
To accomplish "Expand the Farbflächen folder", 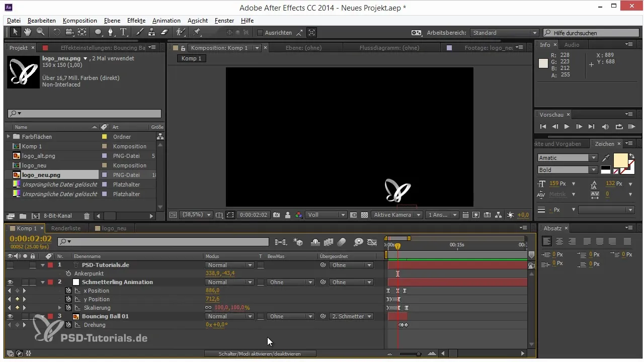I will click(9, 137).
